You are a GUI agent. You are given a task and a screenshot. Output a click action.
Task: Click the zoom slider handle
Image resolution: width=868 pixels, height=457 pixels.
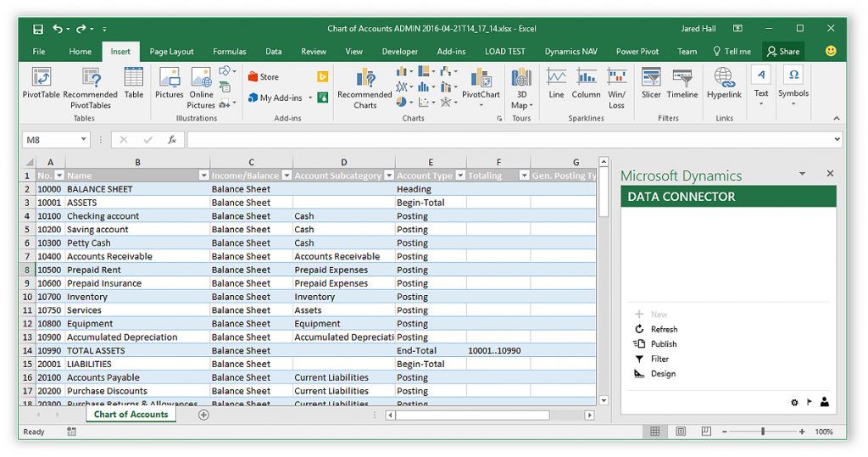point(763,432)
